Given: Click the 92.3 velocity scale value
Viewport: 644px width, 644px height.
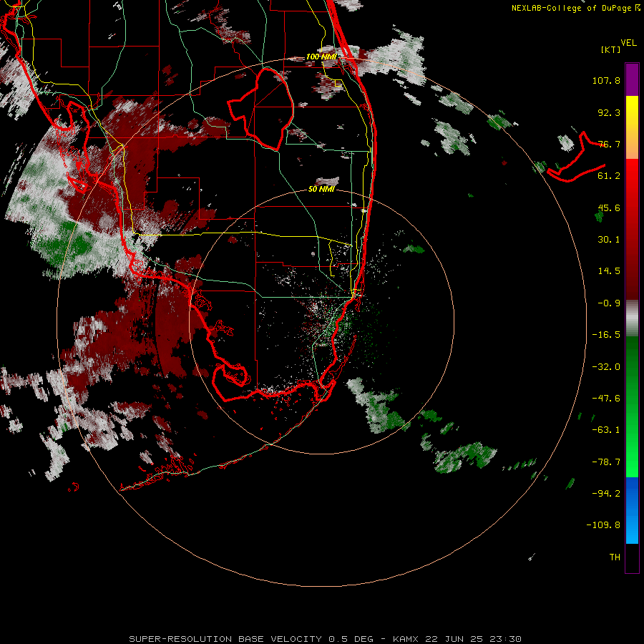Looking at the screenshot, I should tap(609, 112).
